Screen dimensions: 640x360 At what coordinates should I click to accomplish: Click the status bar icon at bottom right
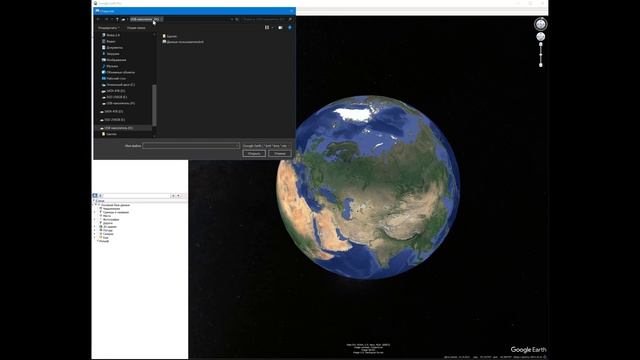point(544,357)
